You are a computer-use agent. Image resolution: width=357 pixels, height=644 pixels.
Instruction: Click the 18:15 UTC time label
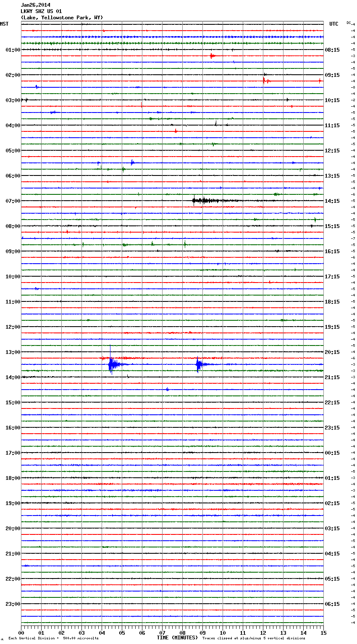(x=332, y=302)
